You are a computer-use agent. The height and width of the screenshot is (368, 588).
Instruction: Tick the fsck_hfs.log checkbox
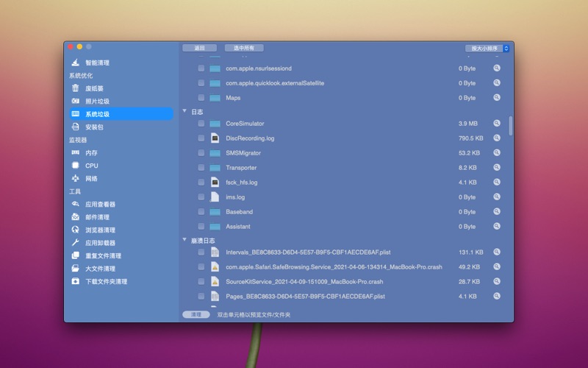(x=201, y=183)
